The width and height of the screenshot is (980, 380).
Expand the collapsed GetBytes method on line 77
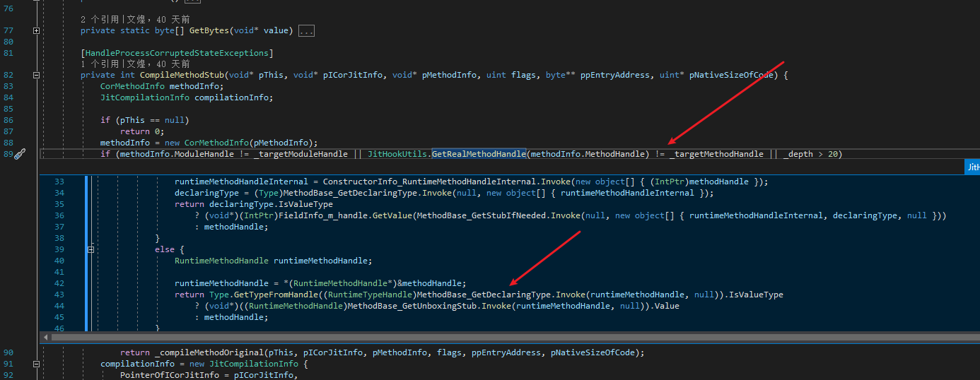point(36,30)
